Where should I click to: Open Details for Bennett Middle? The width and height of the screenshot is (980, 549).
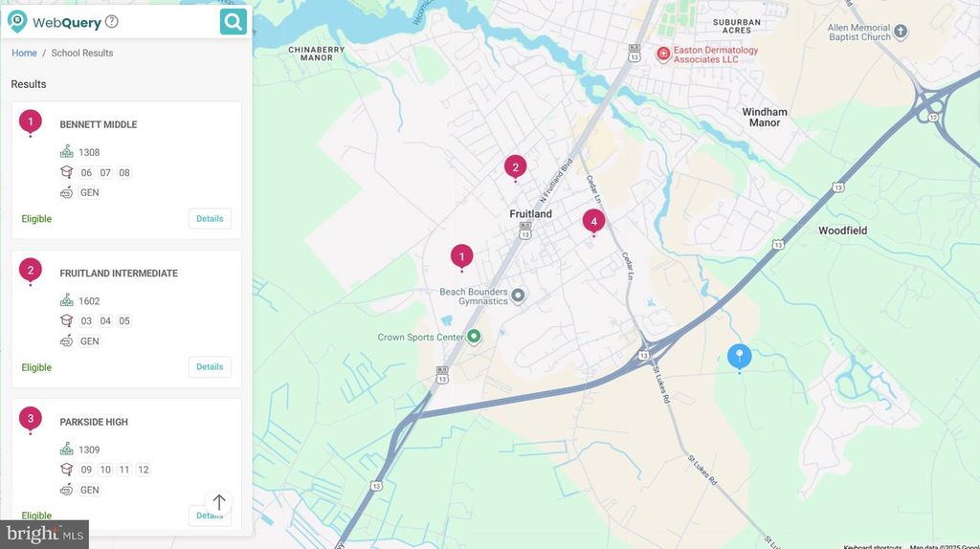(x=210, y=219)
